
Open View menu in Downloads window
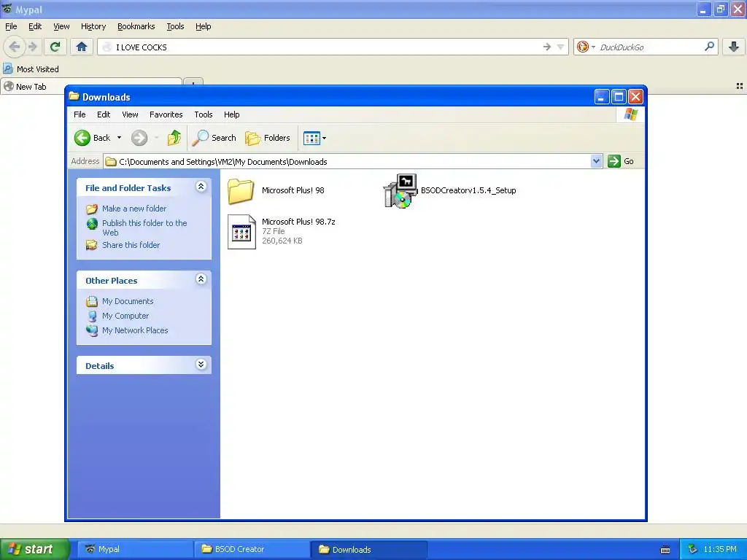coord(130,114)
